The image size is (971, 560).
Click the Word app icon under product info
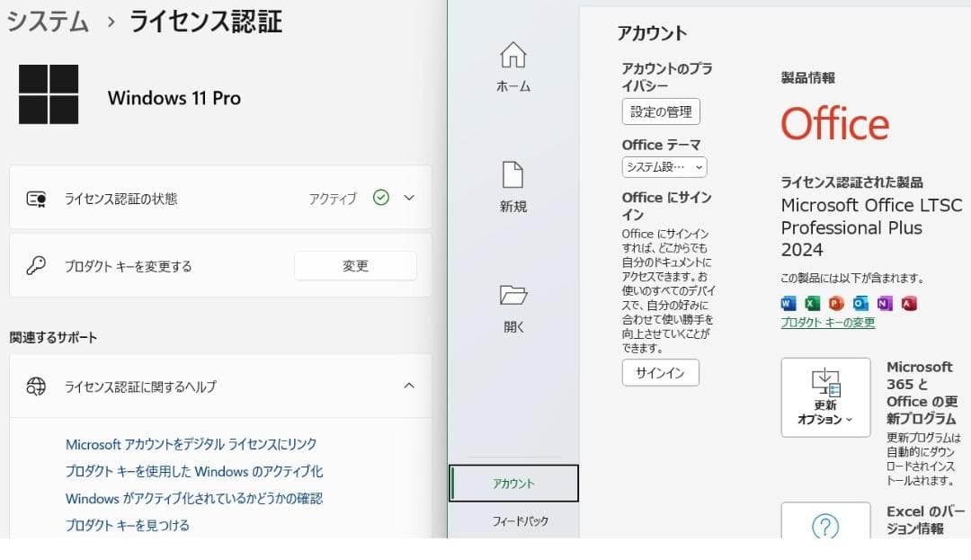coord(788,304)
